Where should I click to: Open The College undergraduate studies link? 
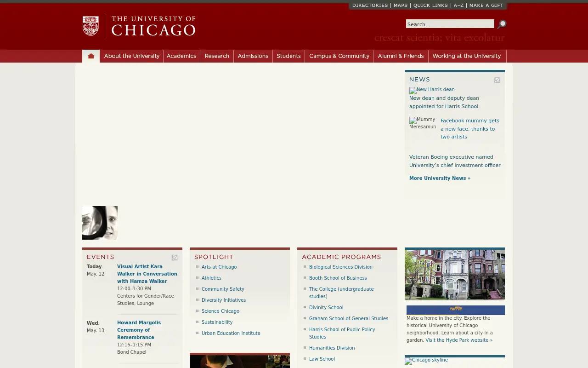(x=341, y=293)
